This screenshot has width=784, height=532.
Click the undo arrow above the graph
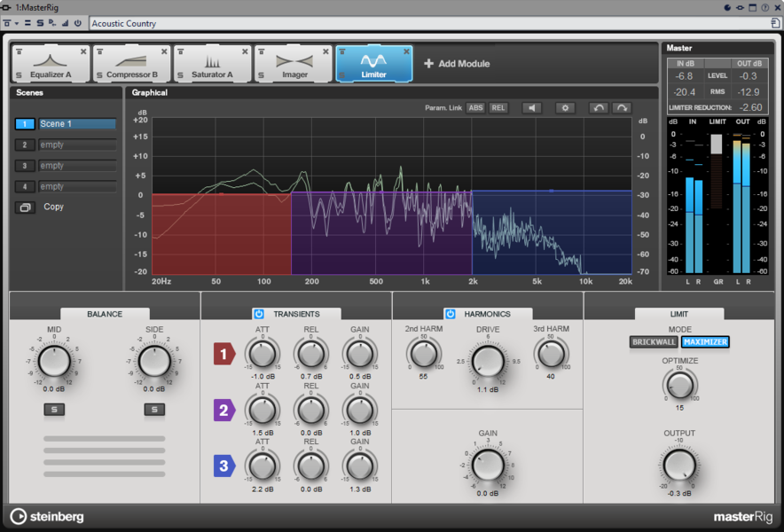tap(599, 108)
